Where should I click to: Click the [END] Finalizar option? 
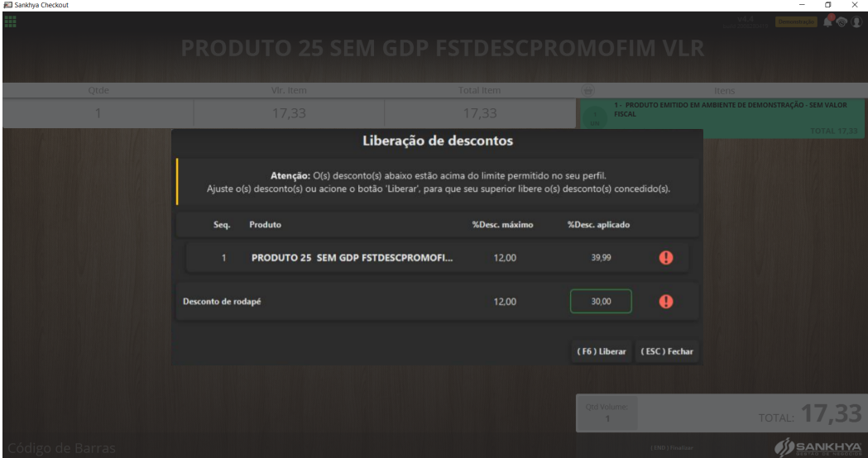coord(672,448)
